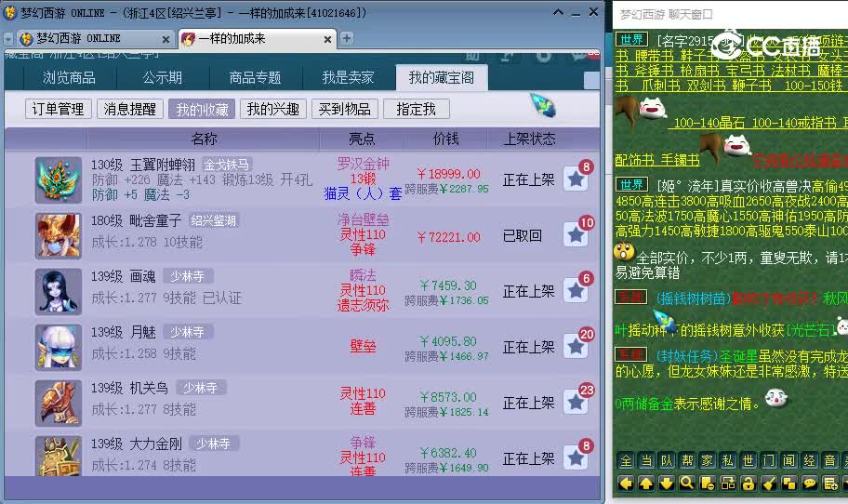
Task: Open the 商品专题 tab
Action: click(256, 78)
